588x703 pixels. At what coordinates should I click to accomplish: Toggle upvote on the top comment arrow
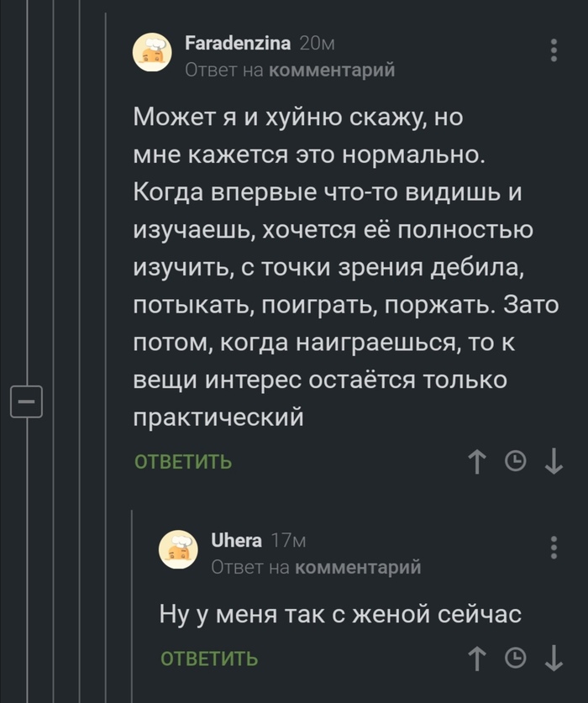(477, 461)
